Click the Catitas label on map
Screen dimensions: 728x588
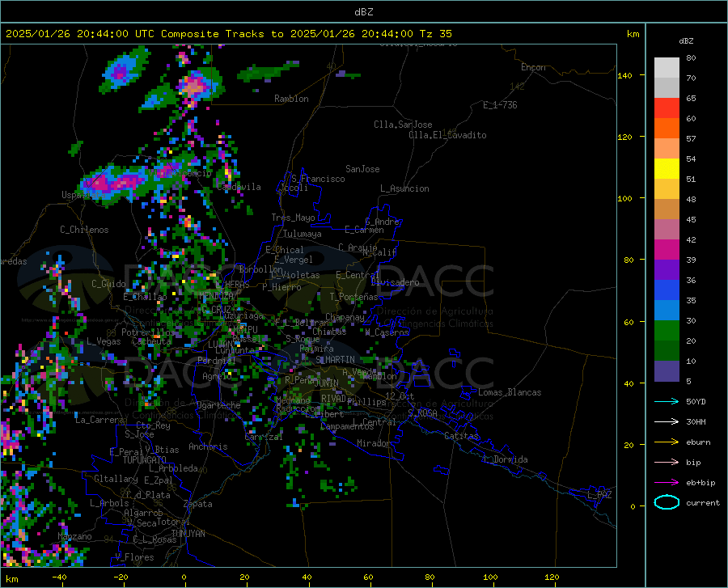(462, 436)
